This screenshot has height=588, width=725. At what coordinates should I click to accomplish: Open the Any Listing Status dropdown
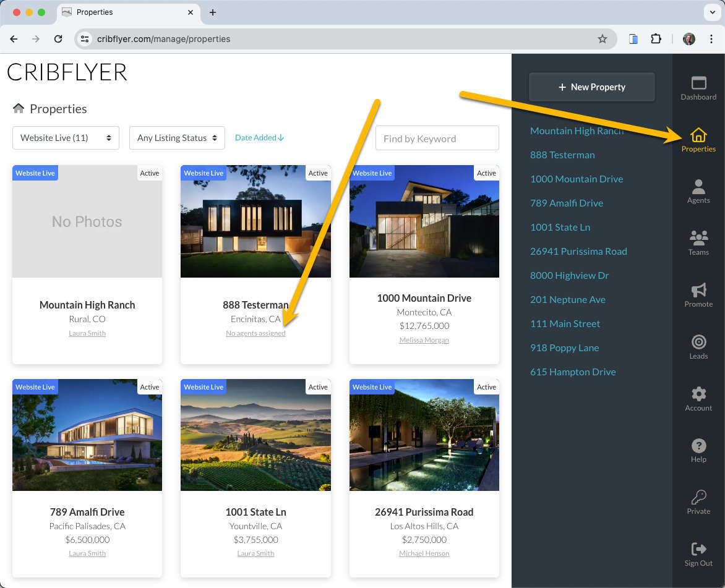177,138
